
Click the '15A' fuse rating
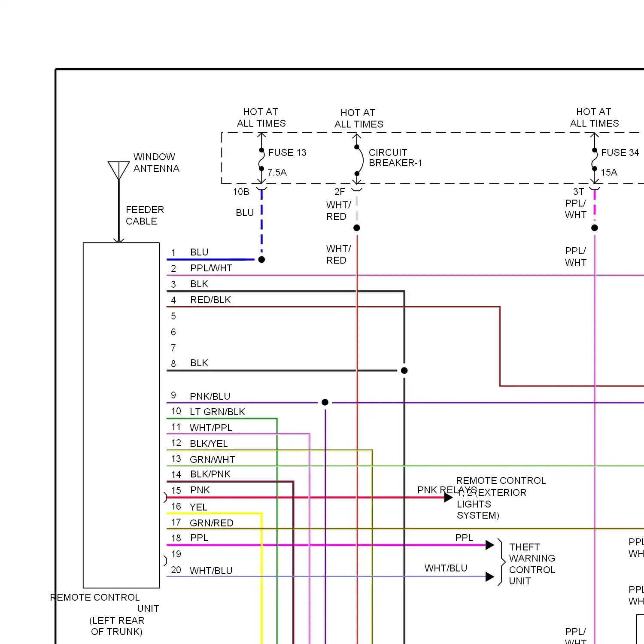(x=609, y=172)
